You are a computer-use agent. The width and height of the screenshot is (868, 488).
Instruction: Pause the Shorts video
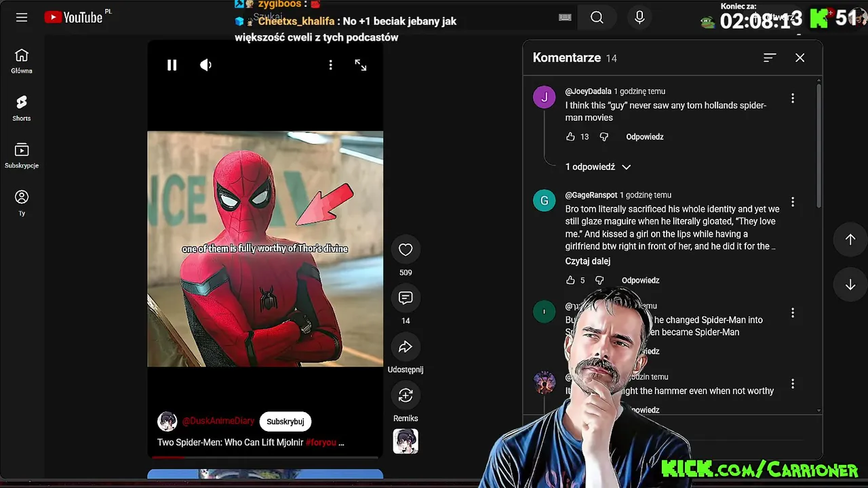pyautogui.click(x=172, y=65)
